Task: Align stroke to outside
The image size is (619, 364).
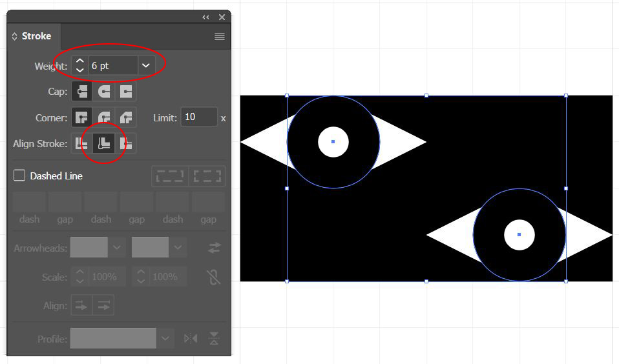Action: pyautogui.click(x=126, y=144)
